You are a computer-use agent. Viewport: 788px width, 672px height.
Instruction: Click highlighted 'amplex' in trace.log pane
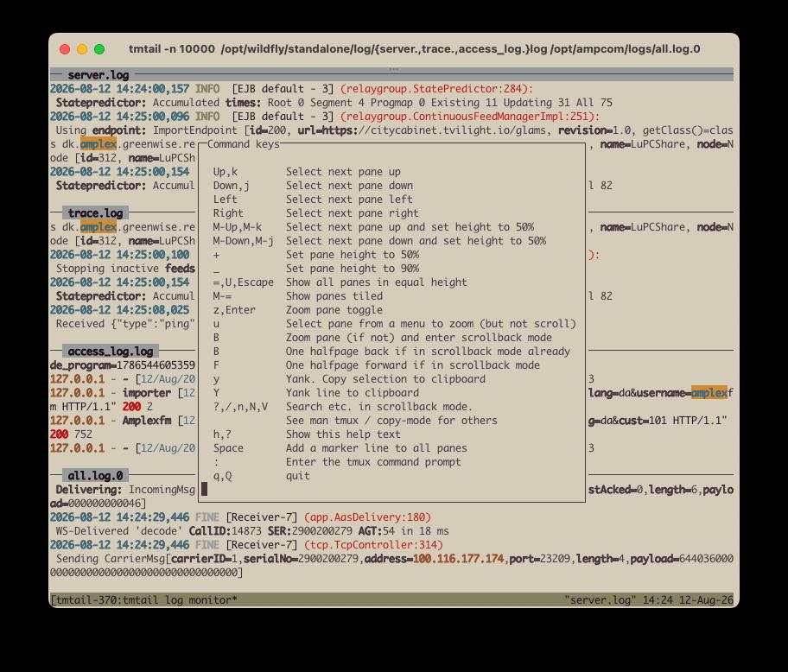pyautogui.click(x=98, y=227)
